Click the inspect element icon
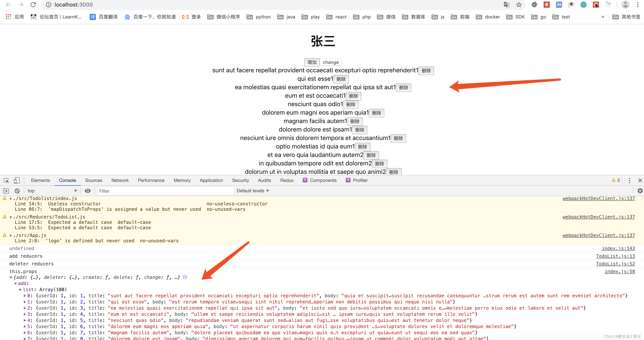 pos(6,180)
